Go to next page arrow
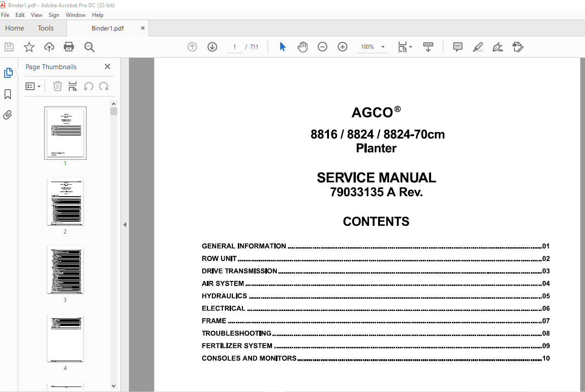This screenshot has width=585, height=392. [212, 47]
